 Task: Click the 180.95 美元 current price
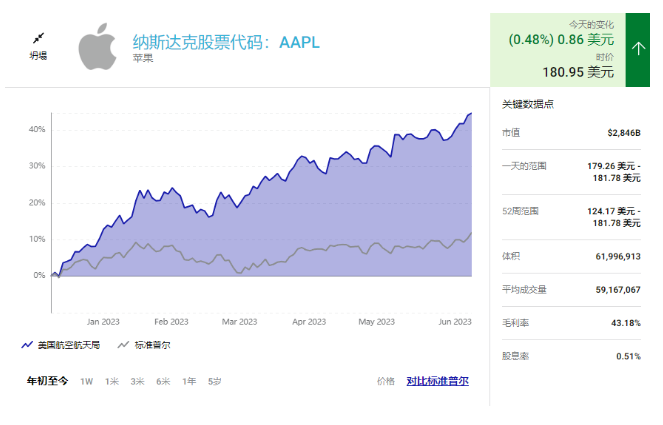pyautogui.click(x=578, y=72)
